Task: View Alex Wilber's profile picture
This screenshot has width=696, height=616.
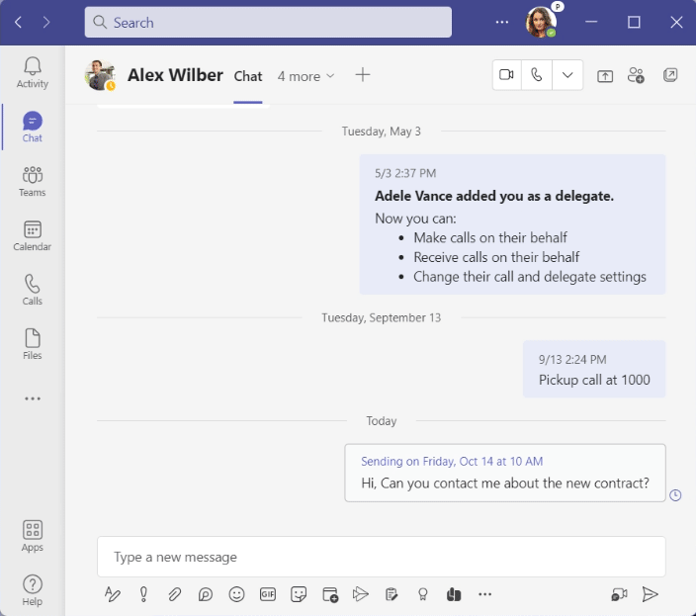Action: click(100, 75)
